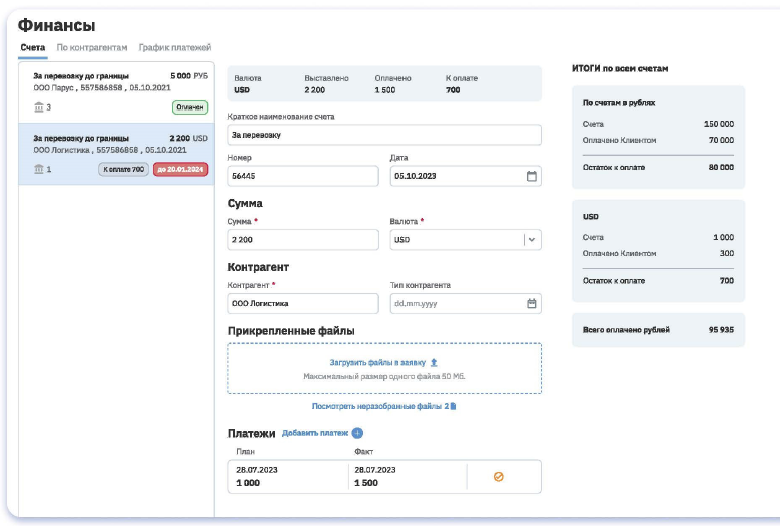The image size is (780, 526).
Task: Click the upload arrow icon in the file area
Action: 434,362
